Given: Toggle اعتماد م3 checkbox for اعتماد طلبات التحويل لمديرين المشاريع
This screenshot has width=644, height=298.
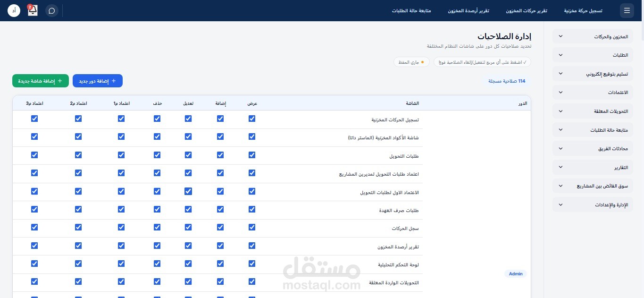Looking at the screenshot, I should 34,173.
